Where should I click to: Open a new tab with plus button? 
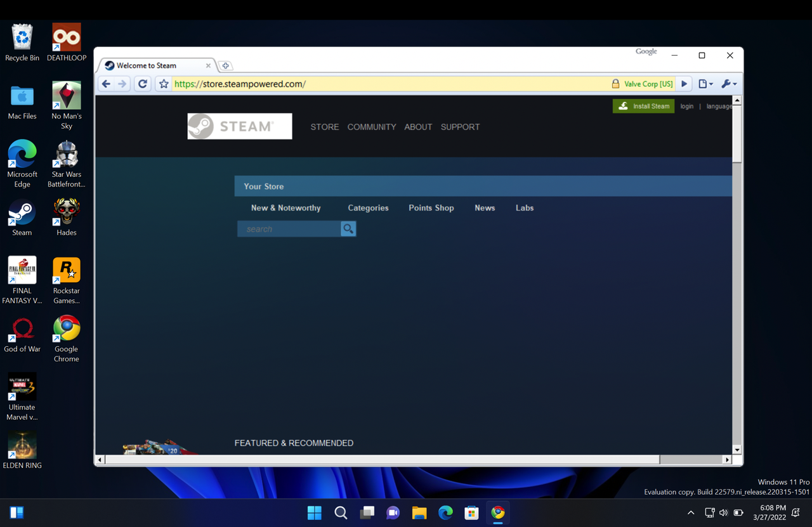(225, 65)
